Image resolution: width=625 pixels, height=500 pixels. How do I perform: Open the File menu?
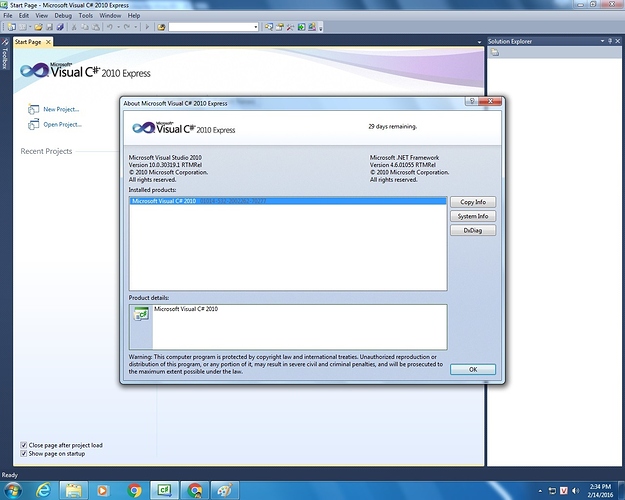[8, 16]
